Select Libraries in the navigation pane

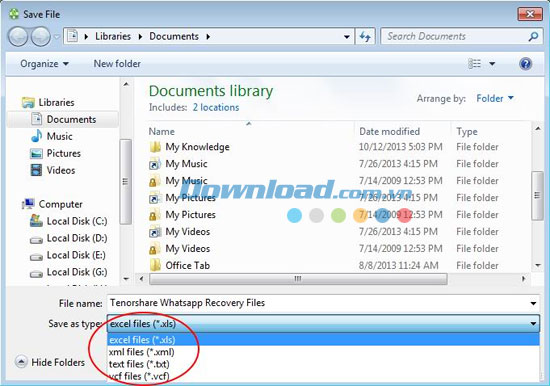tap(48, 102)
